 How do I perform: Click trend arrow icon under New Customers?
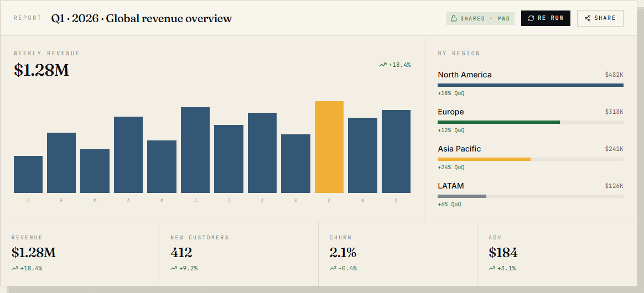click(174, 268)
